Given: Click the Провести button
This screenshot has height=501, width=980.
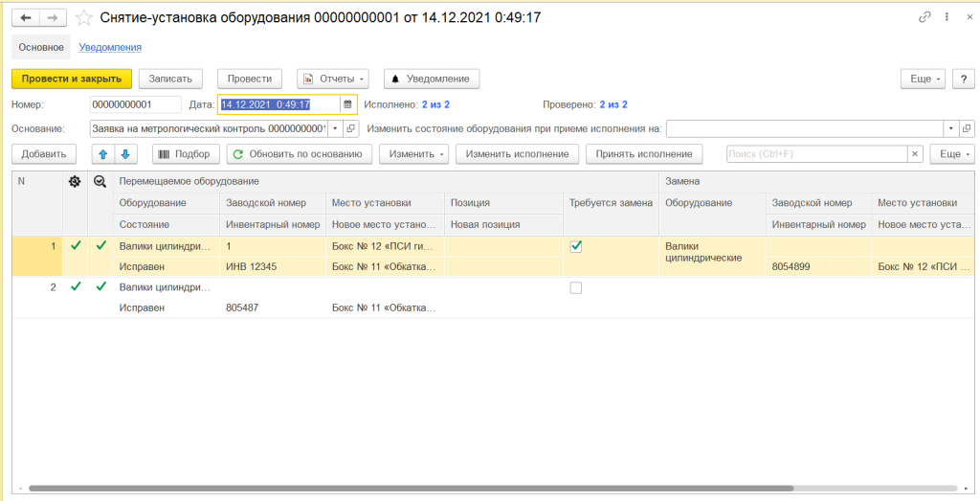Looking at the screenshot, I should coord(250,79).
